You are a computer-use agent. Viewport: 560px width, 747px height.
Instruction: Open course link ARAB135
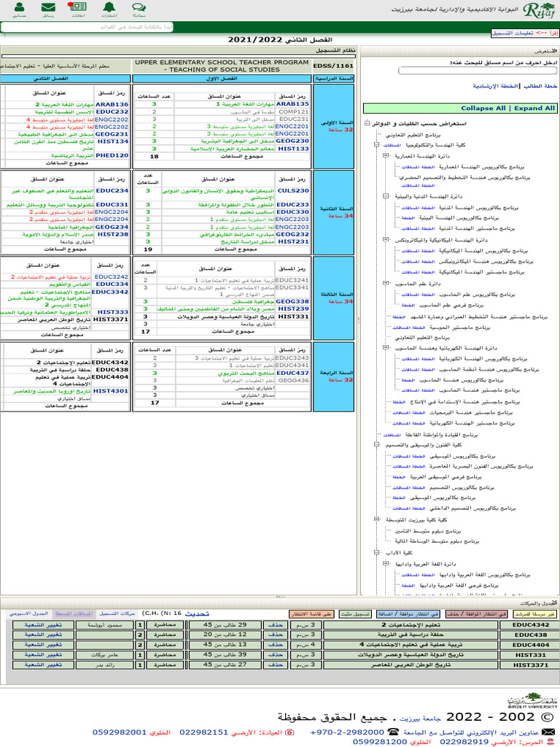[x=294, y=104]
